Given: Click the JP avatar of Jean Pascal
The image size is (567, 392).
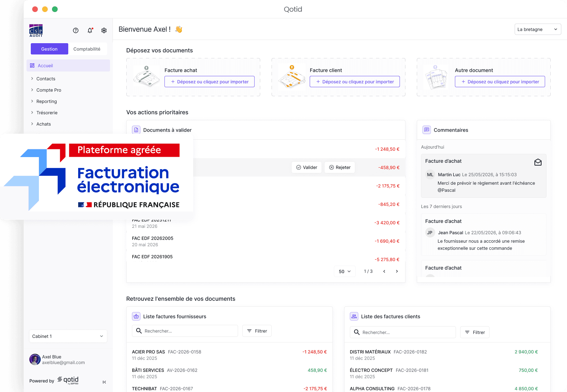Looking at the screenshot, I should [x=430, y=232].
